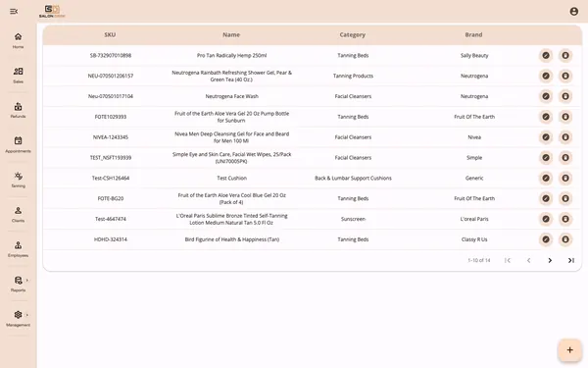Add a new product with plus button
The image size is (588, 368).
(x=569, y=350)
